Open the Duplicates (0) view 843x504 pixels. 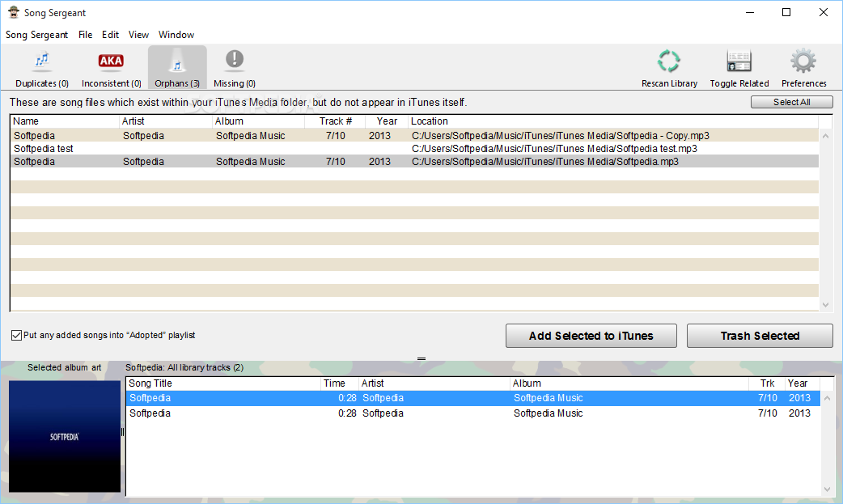click(42, 68)
